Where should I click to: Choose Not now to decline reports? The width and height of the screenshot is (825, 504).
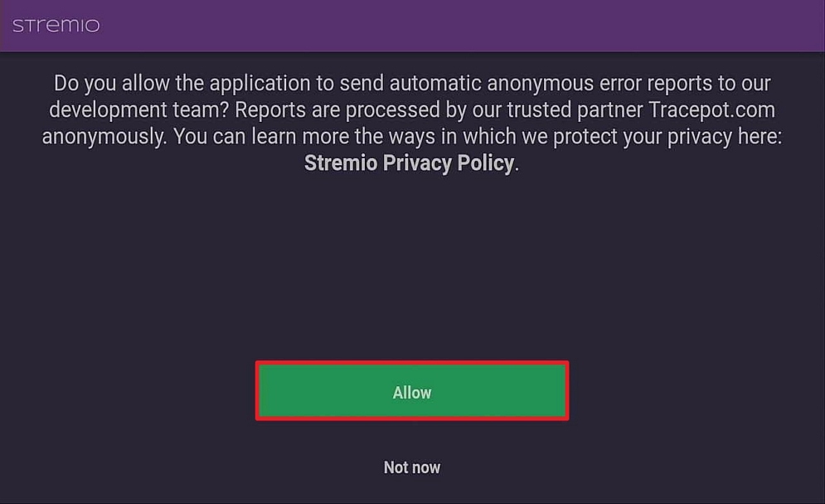[x=411, y=468]
